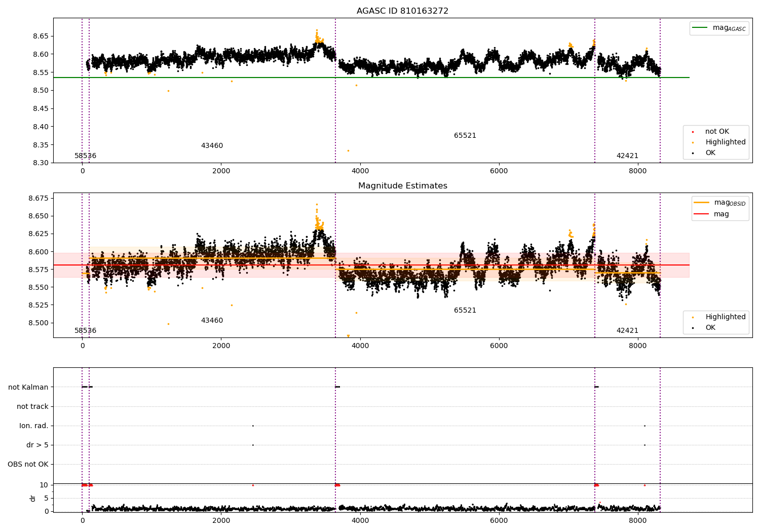Click the 8.675 y-tick in middle plot
This screenshot has width=760, height=532.
click(x=38, y=198)
